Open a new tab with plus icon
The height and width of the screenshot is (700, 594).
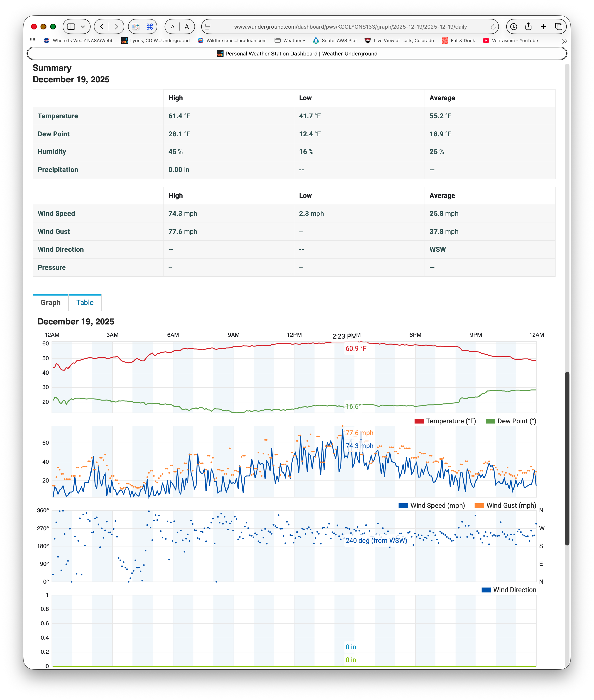[543, 27]
